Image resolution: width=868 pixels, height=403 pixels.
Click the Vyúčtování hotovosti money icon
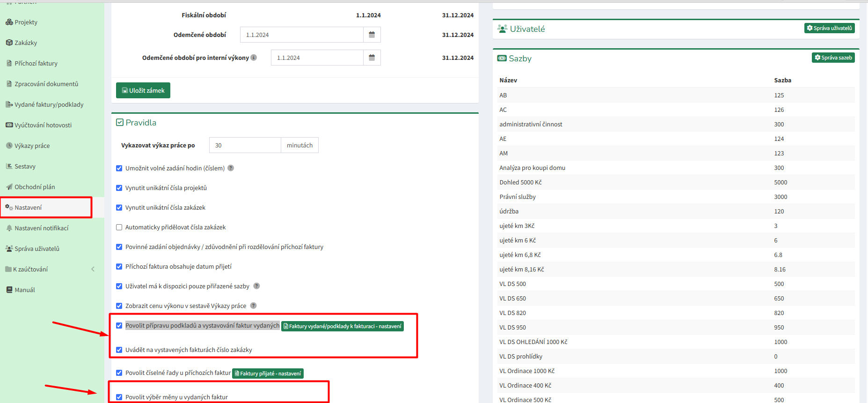pos(9,125)
